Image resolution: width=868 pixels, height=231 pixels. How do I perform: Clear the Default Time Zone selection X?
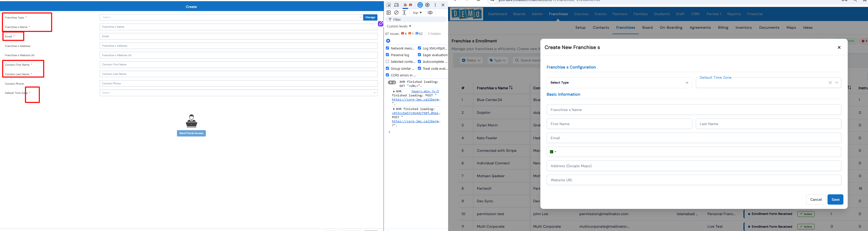[x=830, y=83]
